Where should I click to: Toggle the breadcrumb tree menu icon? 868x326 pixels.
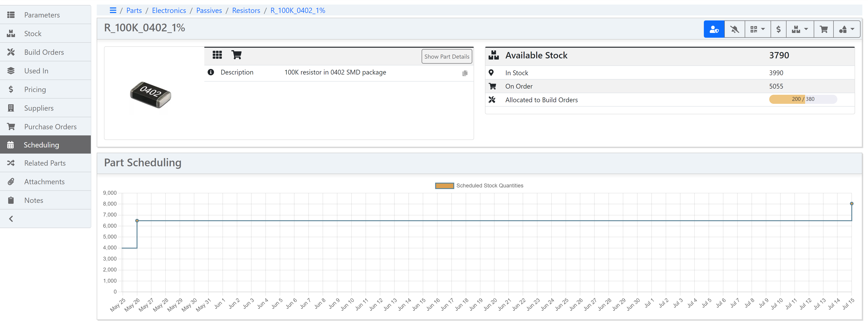click(113, 10)
